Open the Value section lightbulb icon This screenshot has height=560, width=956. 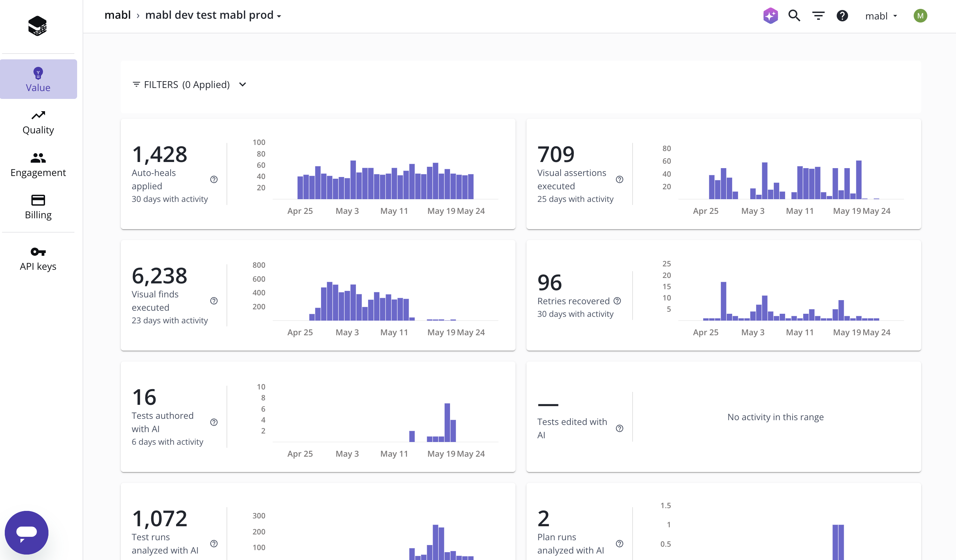click(38, 73)
